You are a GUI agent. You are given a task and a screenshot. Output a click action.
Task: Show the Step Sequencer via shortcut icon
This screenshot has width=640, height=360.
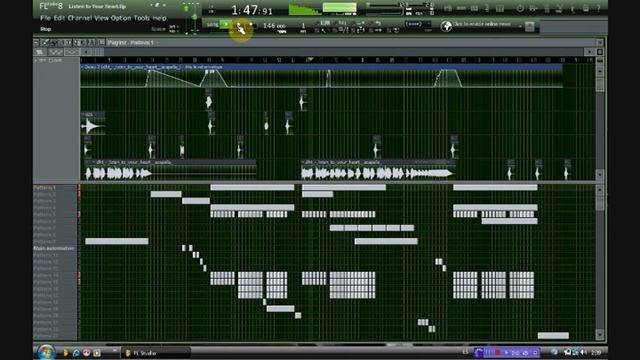tap(461, 8)
